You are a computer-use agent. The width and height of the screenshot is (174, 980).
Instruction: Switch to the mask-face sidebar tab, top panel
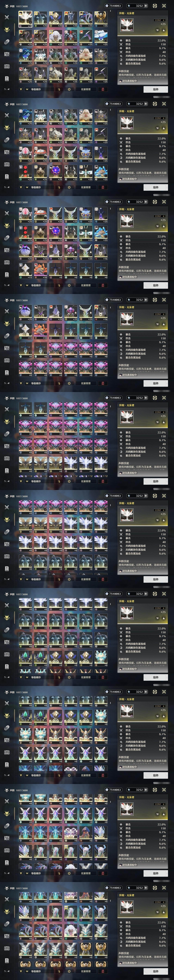7,66
